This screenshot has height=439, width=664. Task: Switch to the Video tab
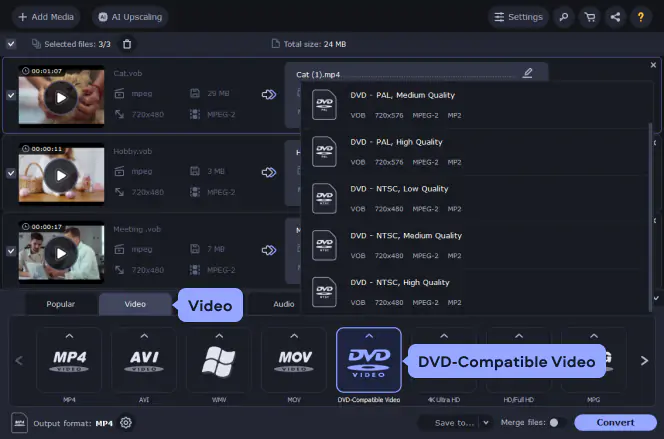[x=135, y=304]
